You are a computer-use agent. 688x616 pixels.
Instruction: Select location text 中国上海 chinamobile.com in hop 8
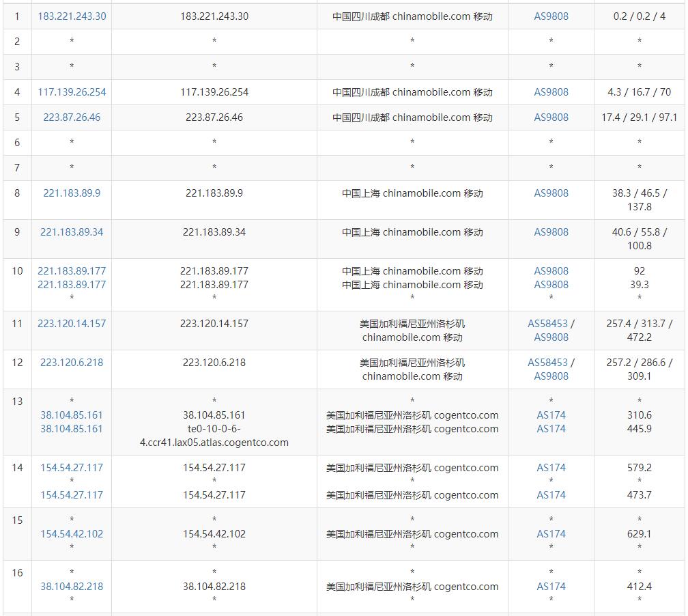[401, 193]
